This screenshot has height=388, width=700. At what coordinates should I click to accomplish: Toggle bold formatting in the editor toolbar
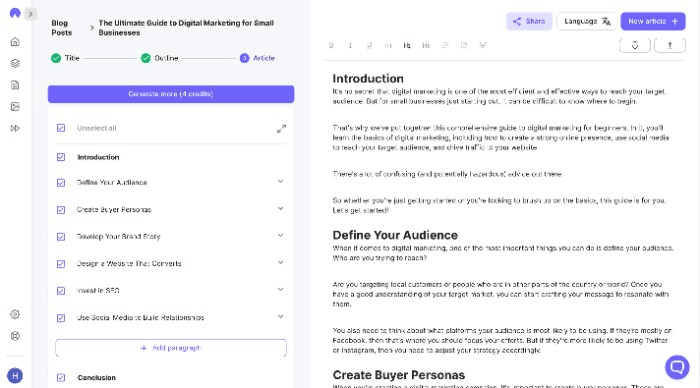[x=331, y=45]
